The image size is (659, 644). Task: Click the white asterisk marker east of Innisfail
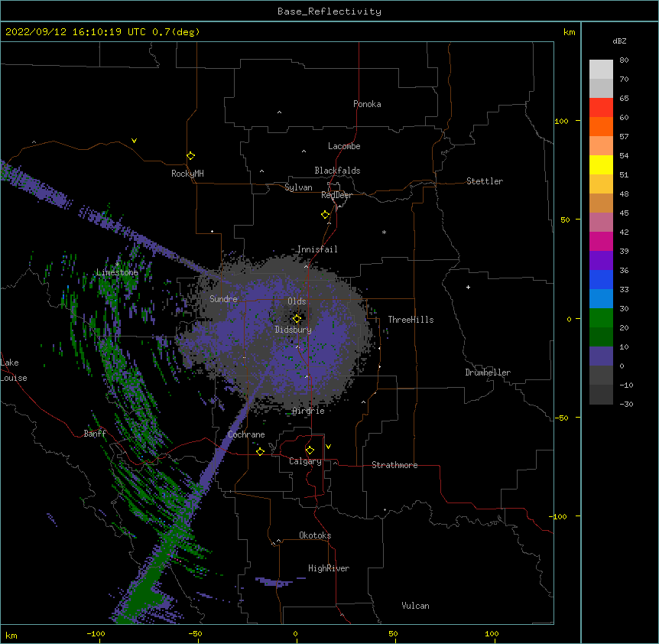point(384,232)
